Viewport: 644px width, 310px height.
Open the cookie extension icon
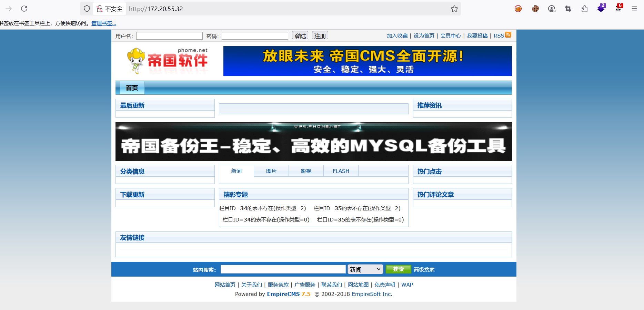(535, 9)
